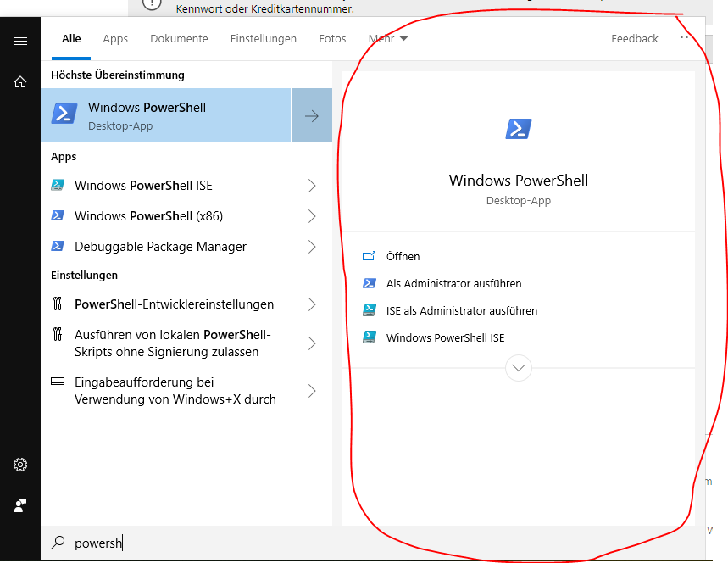728x563 pixels.
Task: Expand chevron for Debuggable Package Manager
Action: [x=312, y=247]
